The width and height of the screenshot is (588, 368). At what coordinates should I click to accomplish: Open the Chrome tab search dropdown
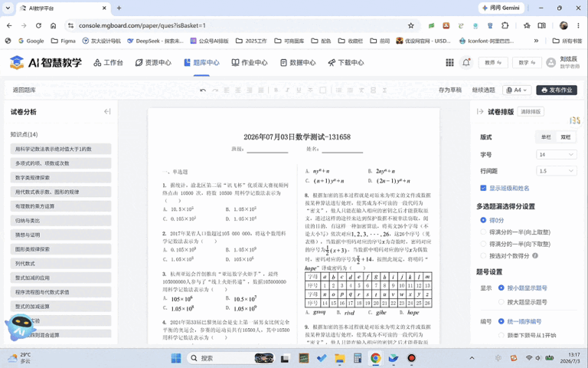(x=8, y=8)
